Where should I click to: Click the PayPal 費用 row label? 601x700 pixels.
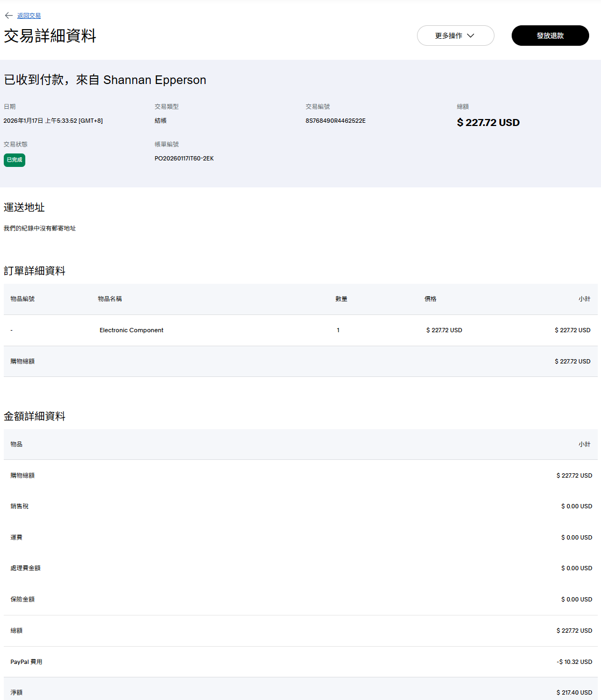[x=26, y=662]
